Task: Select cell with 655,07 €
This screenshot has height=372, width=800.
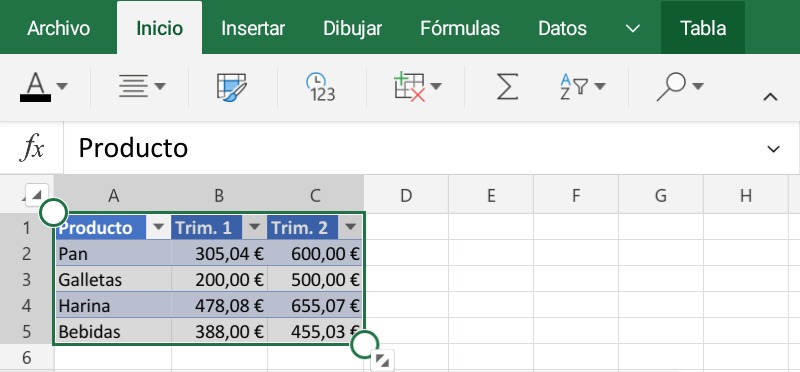Action: click(x=315, y=305)
